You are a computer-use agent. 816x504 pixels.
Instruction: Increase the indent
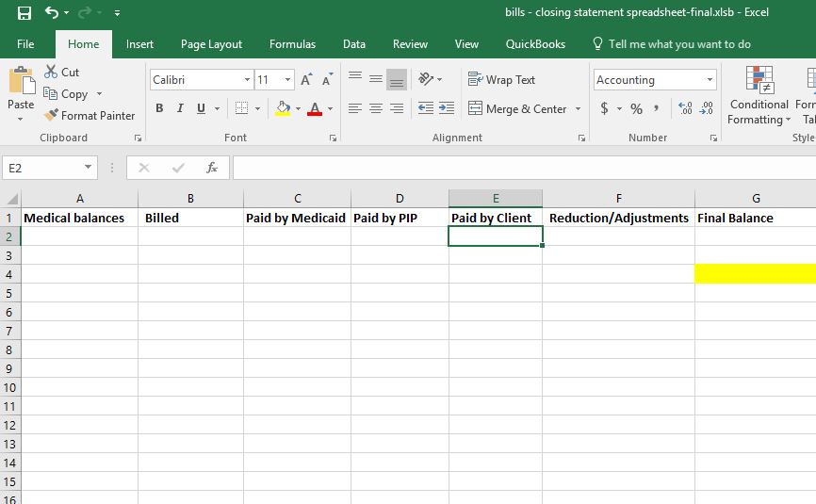click(447, 108)
